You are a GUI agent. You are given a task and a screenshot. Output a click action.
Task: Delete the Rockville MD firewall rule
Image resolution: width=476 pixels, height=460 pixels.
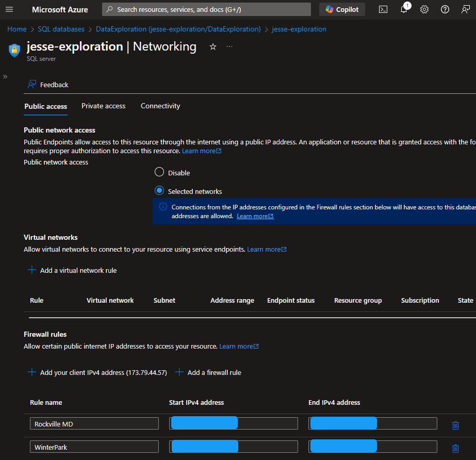click(x=455, y=425)
